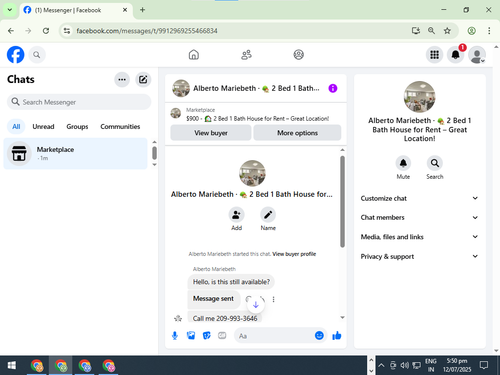The width and height of the screenshot is (500, 375).
Task: Open the tab search dropdown arrow
Action: pos(10,10)
